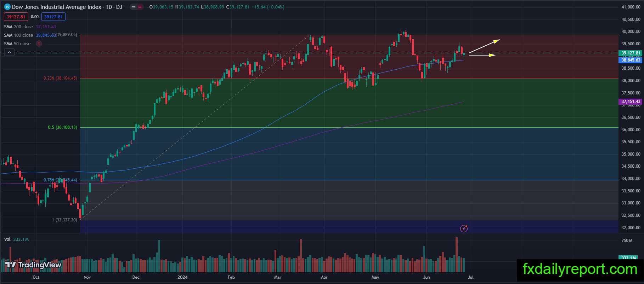Select the Fibonacci 0.786 level label
The width and height of the screenshot is (644, 284).
60,180
